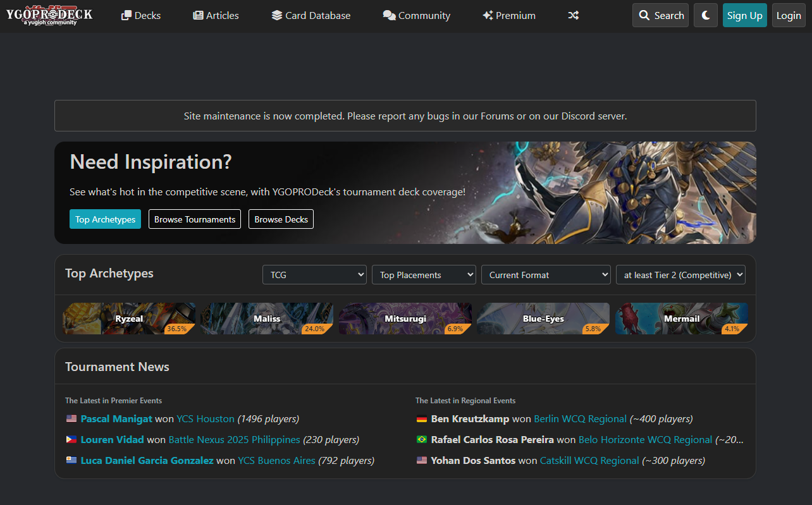Viewport: 812px width, 505px height.
Task: Toggle dark mode with the moon button
Action: coord(706,15)
